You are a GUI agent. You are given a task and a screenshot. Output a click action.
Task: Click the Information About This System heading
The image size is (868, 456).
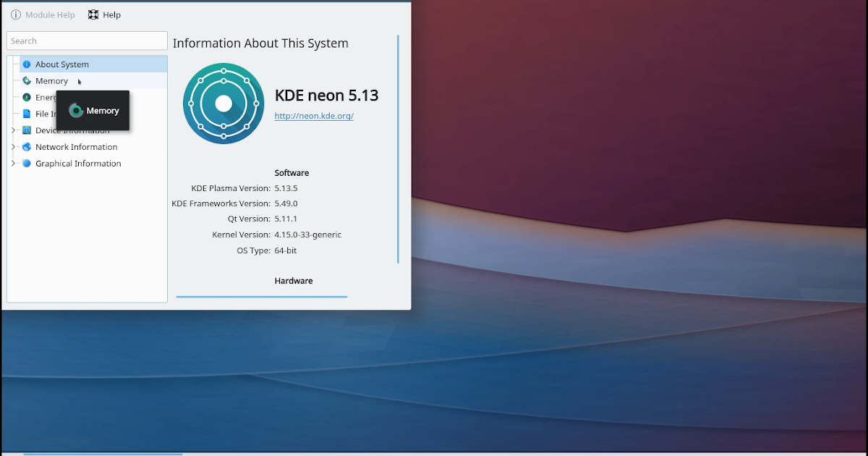coord(260,43)
